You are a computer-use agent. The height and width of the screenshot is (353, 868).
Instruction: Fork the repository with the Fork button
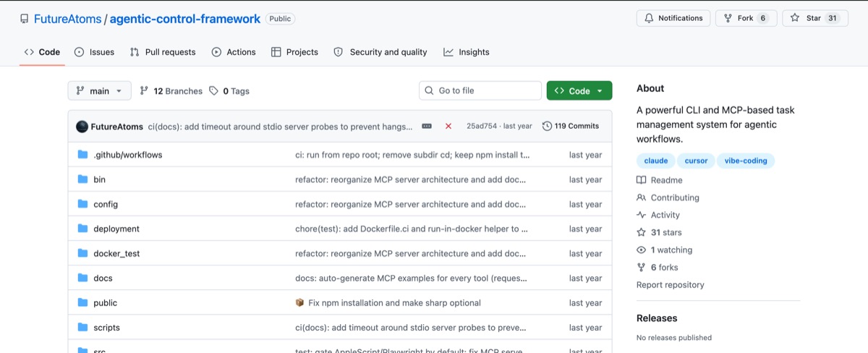pyautogui.click(x=746, y=18)
